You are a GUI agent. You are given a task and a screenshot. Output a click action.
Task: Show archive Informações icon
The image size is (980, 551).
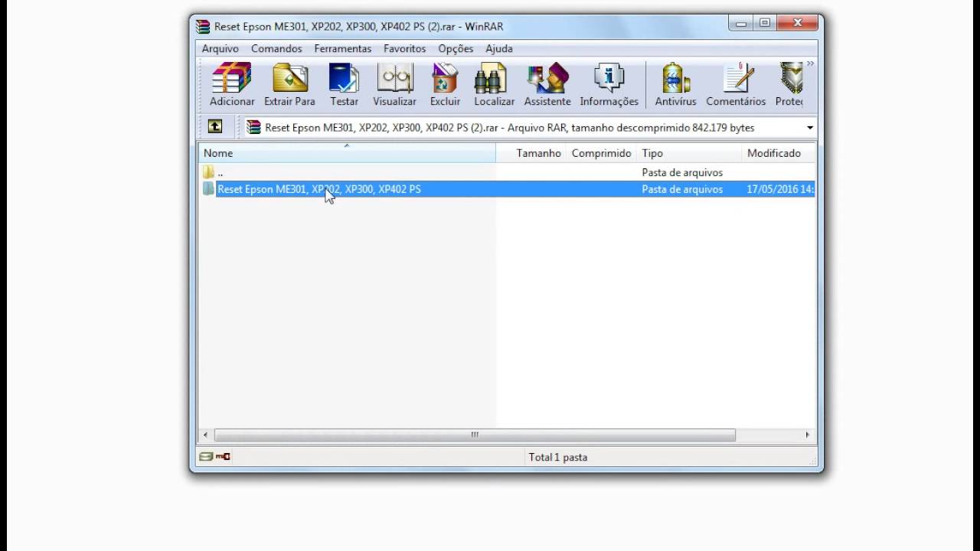(609, 84)
